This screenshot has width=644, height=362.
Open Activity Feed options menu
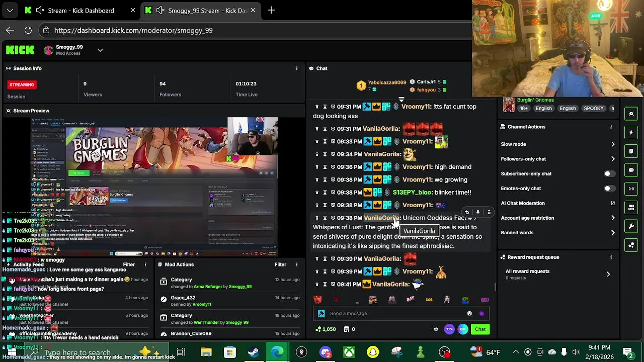pos(145,264)
